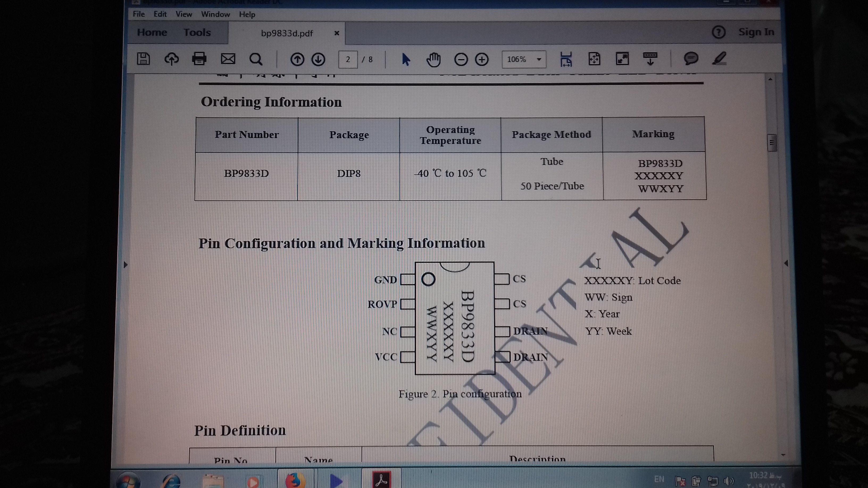Open the find text magnifier icon
Image resolution: width=868 pixels, height=488 pixels.
coord(256,59)
